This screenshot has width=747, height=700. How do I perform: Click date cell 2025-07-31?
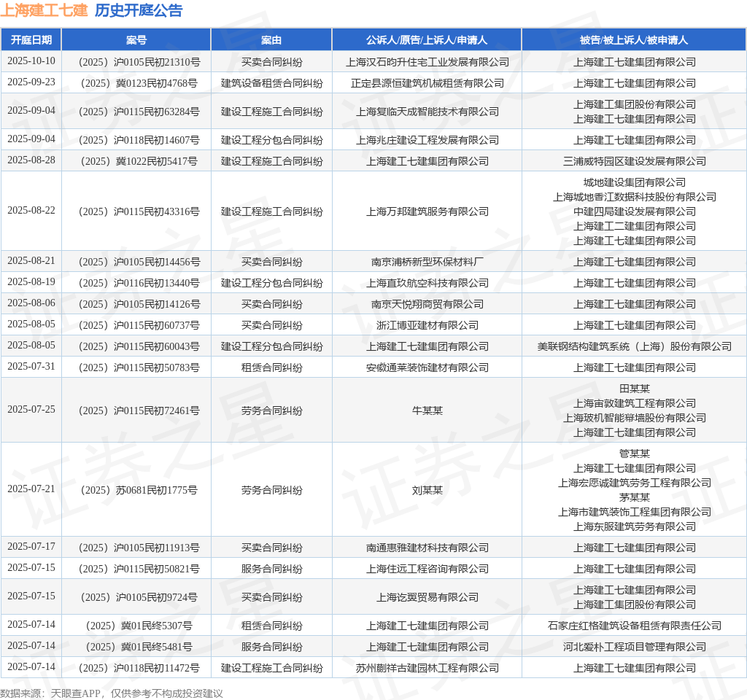coord(31,367)
